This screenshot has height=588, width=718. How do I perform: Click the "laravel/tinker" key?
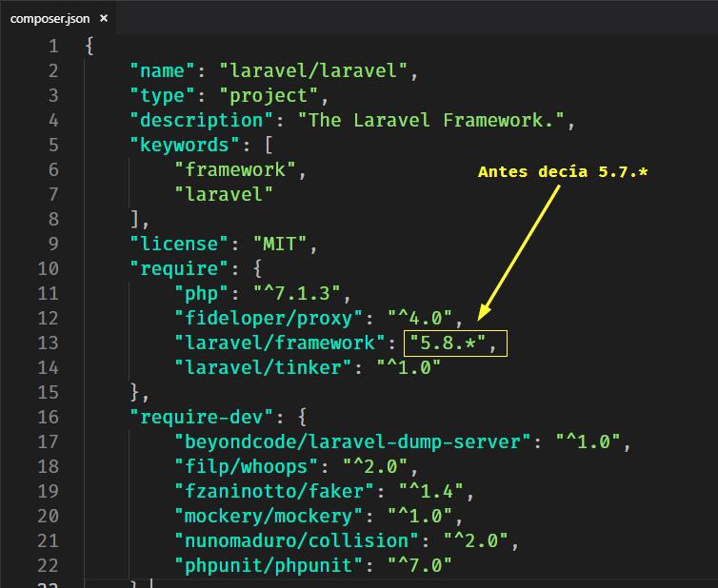coord(263,367)
